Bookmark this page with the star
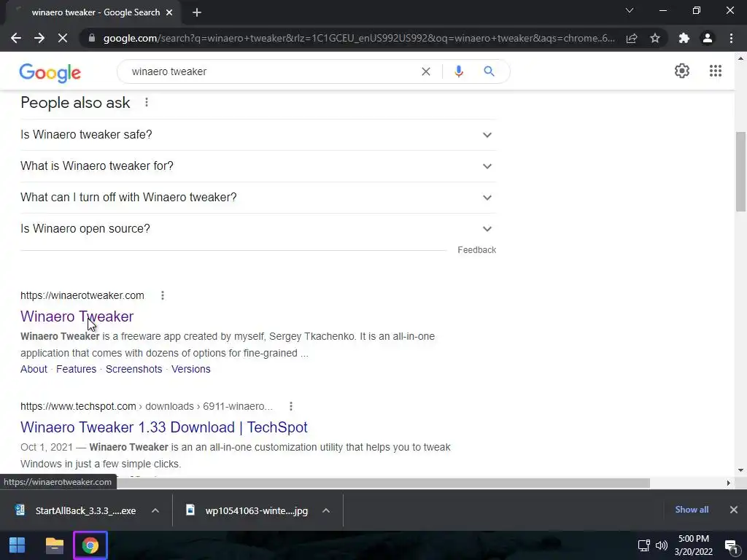Viewport: 747px width, 560px height. coord(655,38)
